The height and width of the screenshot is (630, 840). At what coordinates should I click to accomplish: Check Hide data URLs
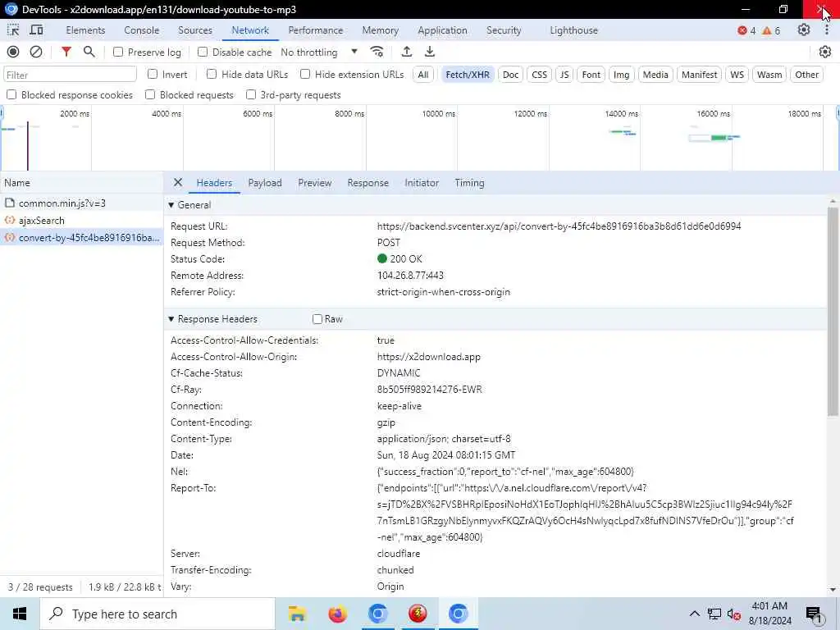(212, 74)
